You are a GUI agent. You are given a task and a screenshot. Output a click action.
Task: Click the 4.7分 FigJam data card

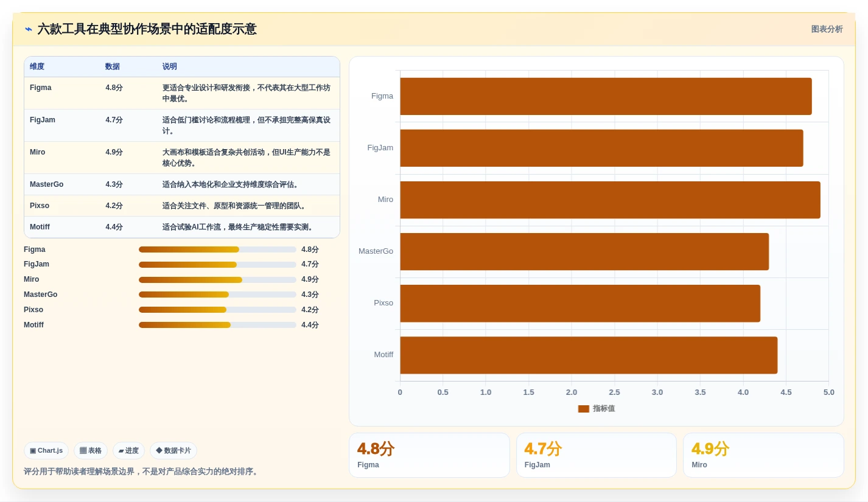[x=597, y=455]
